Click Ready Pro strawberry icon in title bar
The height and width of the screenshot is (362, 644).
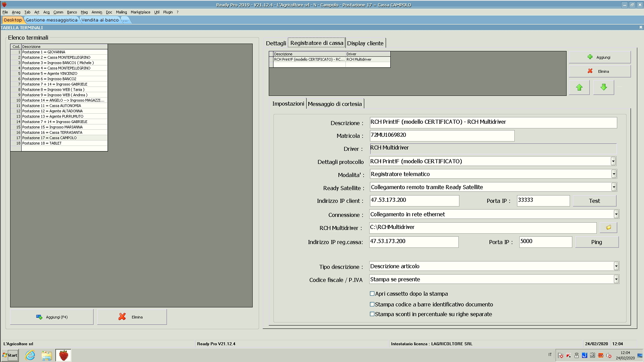click(4, 4)
